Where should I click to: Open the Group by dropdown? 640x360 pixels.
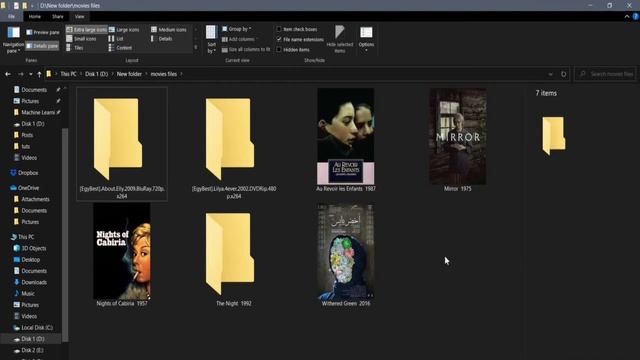(237, 29)
